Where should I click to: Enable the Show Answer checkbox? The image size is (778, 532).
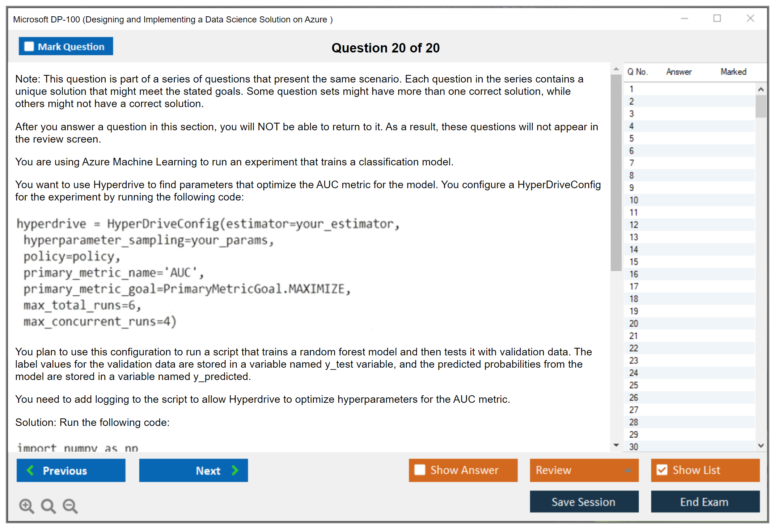pyautogui.click(x=420, y=470)
